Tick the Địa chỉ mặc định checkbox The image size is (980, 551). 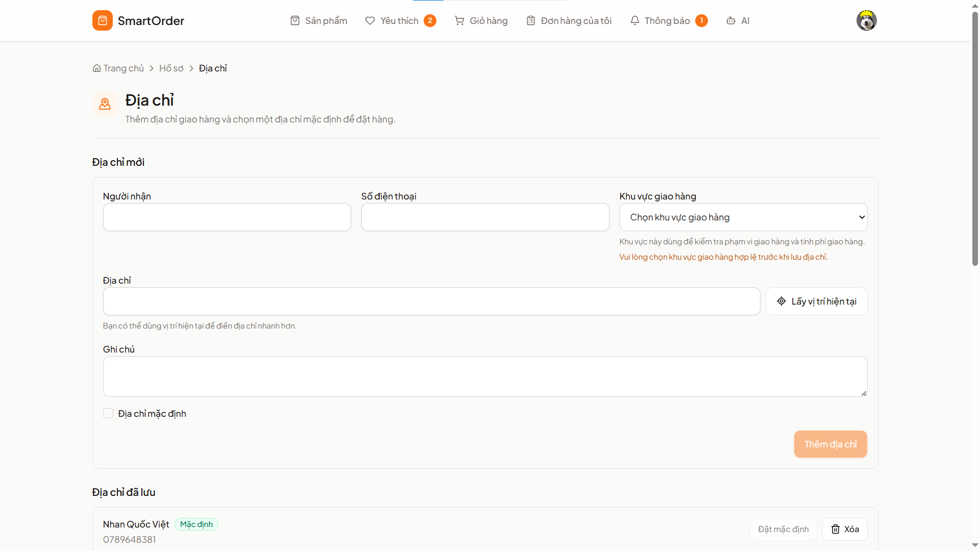[108, 413]
